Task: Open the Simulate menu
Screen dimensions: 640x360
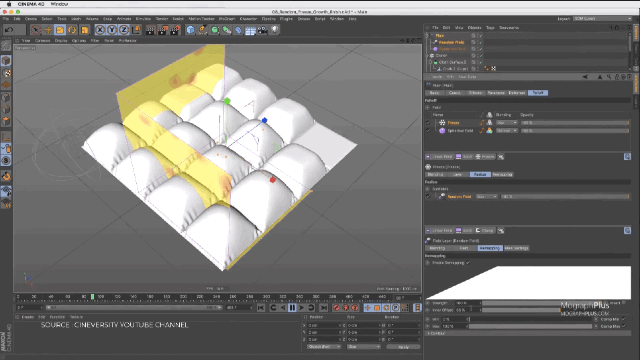Action: point(143,19)
